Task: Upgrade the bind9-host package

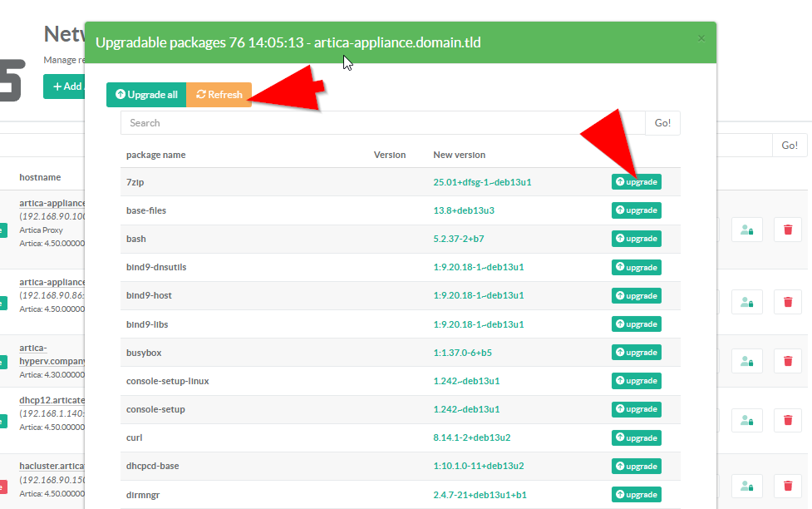Action: click(x=636, y=295)
